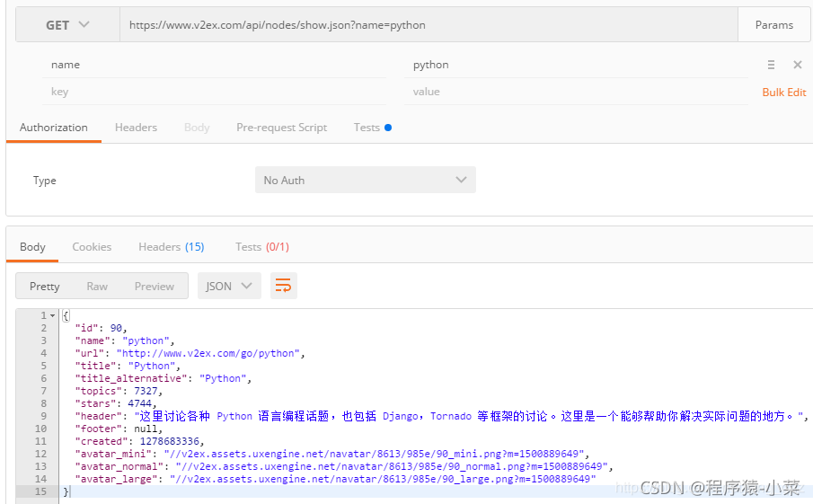
Task: Click line number 15 in the gutter
Action: (40, 491)
